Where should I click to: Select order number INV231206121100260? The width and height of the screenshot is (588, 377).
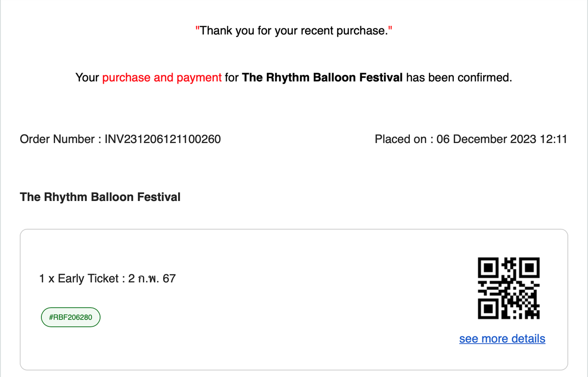[163, 139]
